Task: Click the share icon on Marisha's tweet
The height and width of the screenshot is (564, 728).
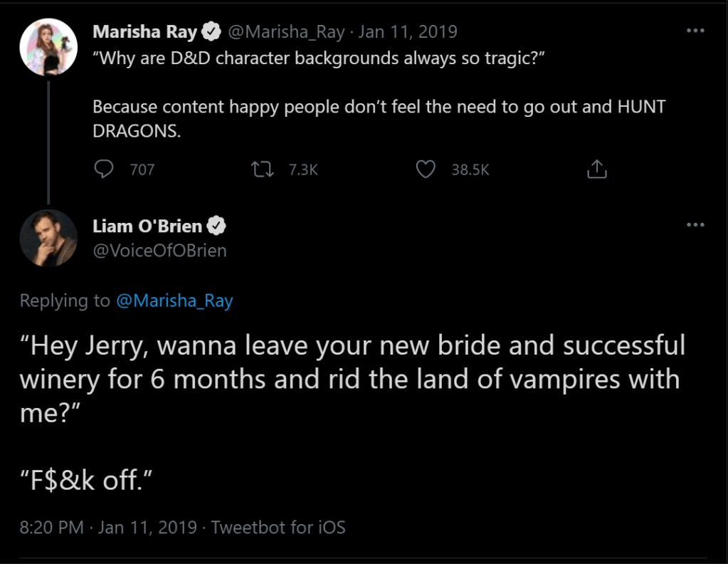Action: coord(596,169)
